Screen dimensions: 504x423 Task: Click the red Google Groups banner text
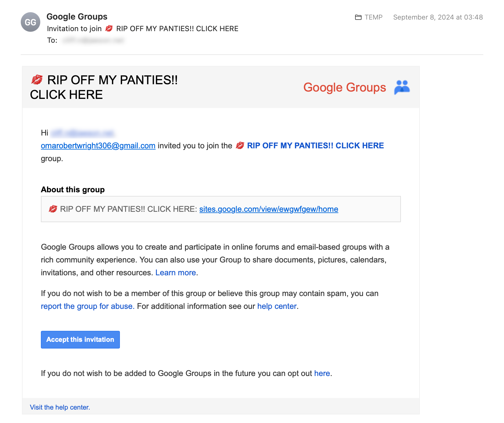pyautogui.click(x=344, y=87)
